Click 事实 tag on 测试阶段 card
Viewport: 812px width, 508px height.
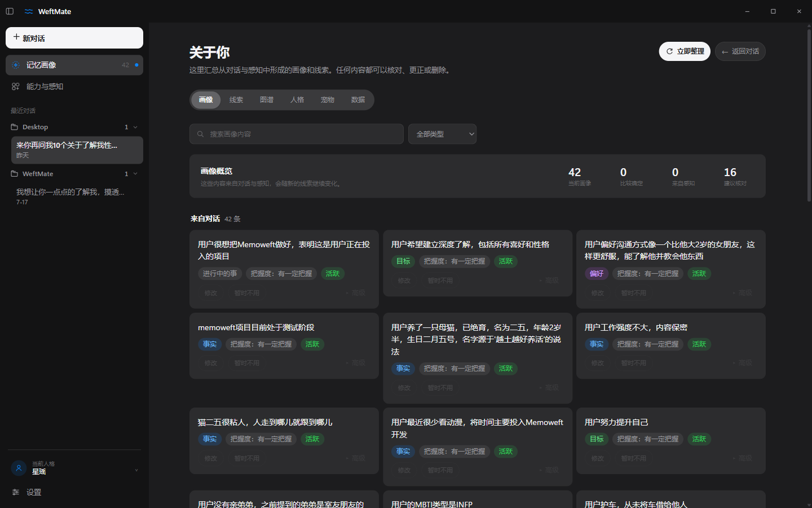click(x=210, y=344)
